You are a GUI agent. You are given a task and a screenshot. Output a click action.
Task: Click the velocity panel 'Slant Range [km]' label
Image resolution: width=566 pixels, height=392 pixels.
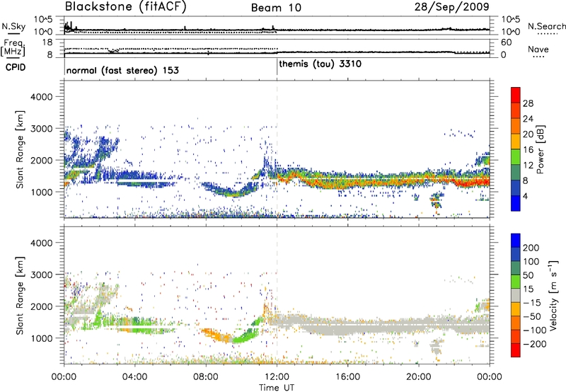[20, 296]
